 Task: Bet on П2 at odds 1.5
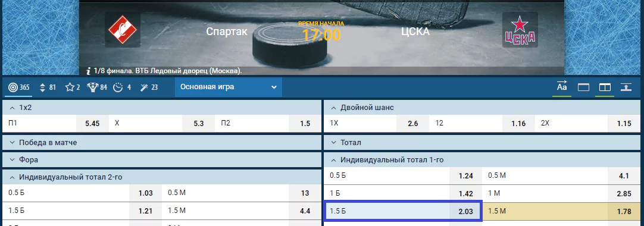(268, 124)
